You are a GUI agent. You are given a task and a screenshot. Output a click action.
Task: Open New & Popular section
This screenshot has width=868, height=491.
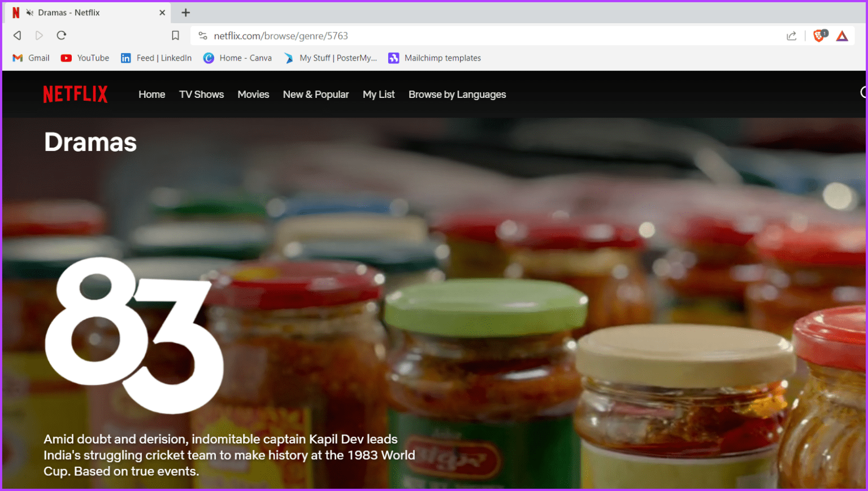tap(316, 94)
